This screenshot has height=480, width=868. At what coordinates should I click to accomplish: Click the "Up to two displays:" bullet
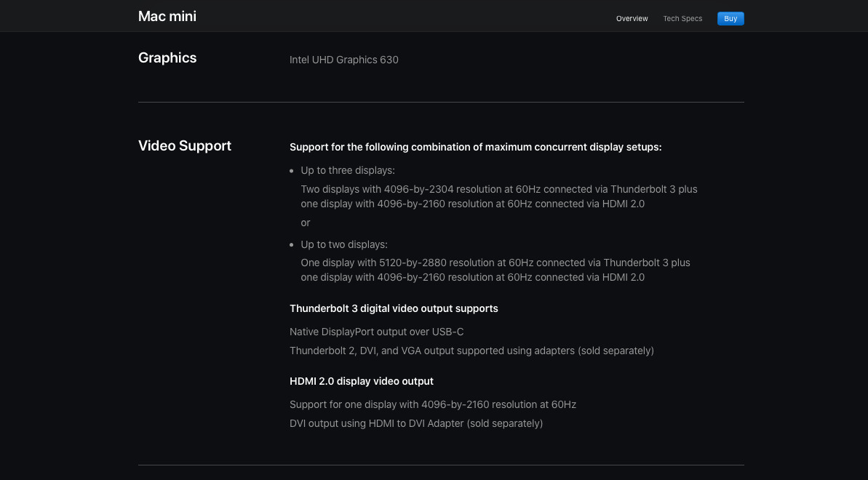tap(344, 244)
